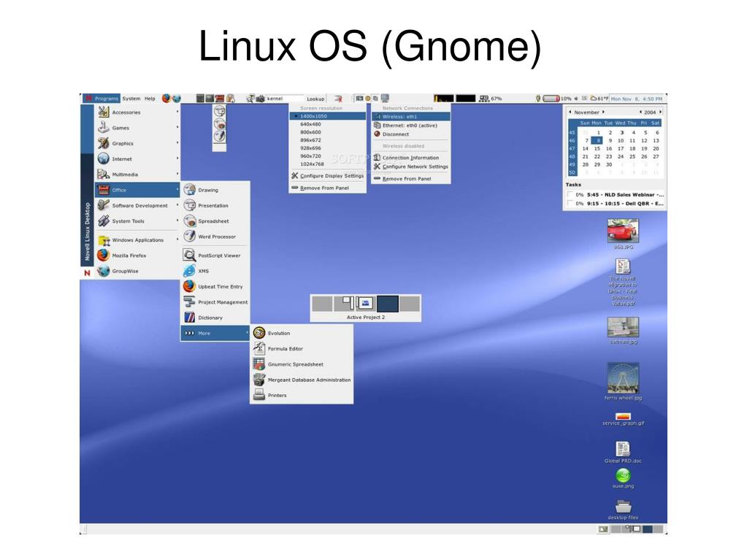747x560 pixels.
Task: Launch Mozilla Firefox from the Programs menu
Action: coord(137,256)
